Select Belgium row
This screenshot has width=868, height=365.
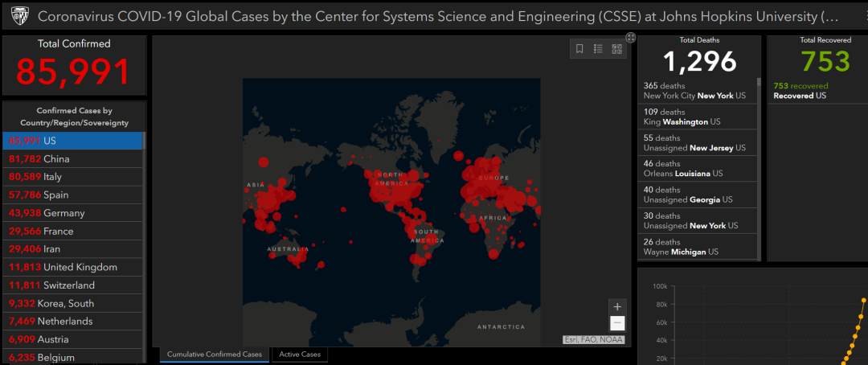[x=72, y=356]
